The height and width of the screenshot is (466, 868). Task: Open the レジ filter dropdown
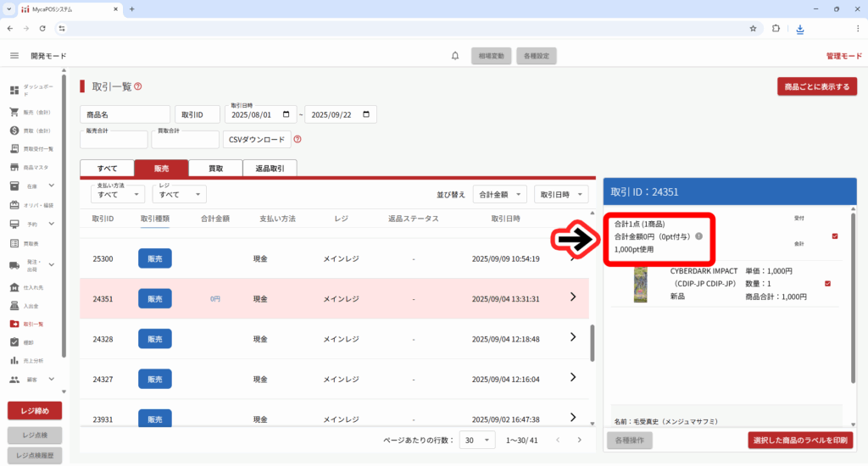coord(179,195)
